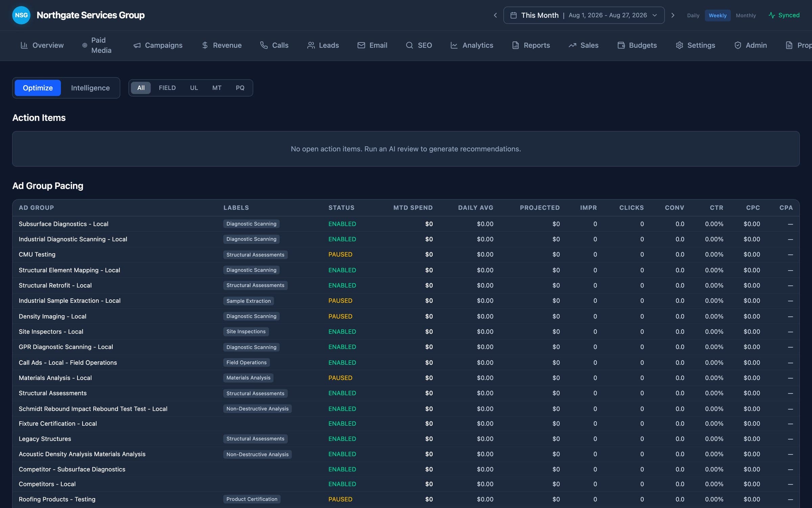Click the calendar icon in date picker
The height and width of the screenshot is (508, 812).
pos(513,15)
